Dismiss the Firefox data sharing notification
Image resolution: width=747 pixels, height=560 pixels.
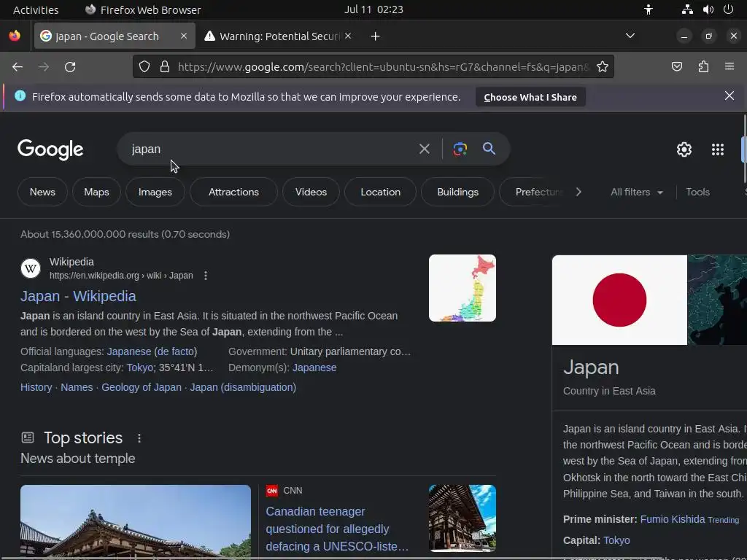pyautogui.click(x=729, y=96)
